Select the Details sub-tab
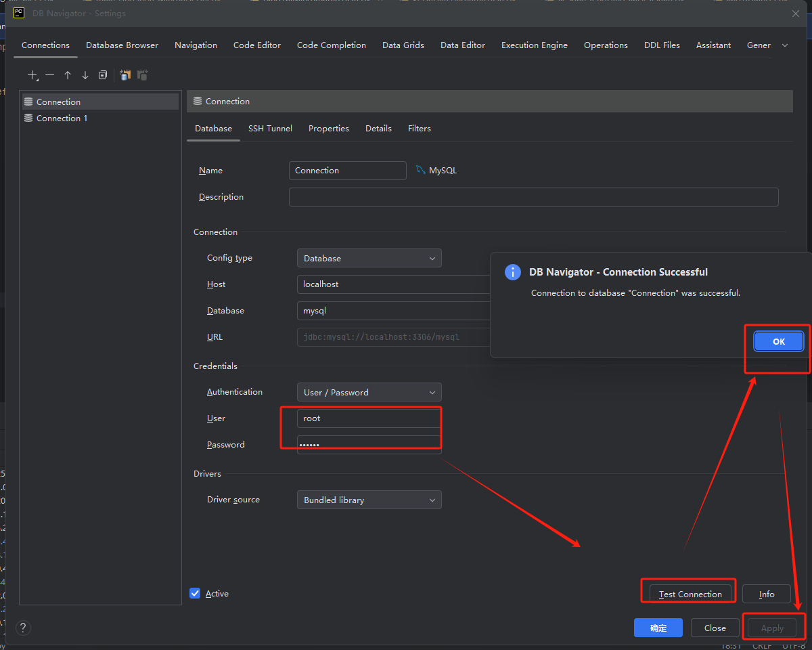The image size is (812, 650). (378, 129)
